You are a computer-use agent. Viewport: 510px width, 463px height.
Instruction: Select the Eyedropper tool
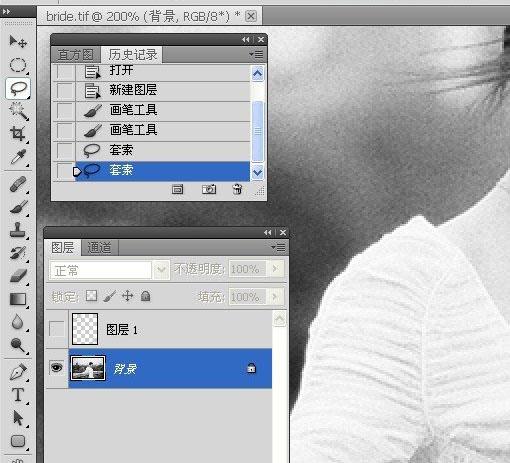18,157
